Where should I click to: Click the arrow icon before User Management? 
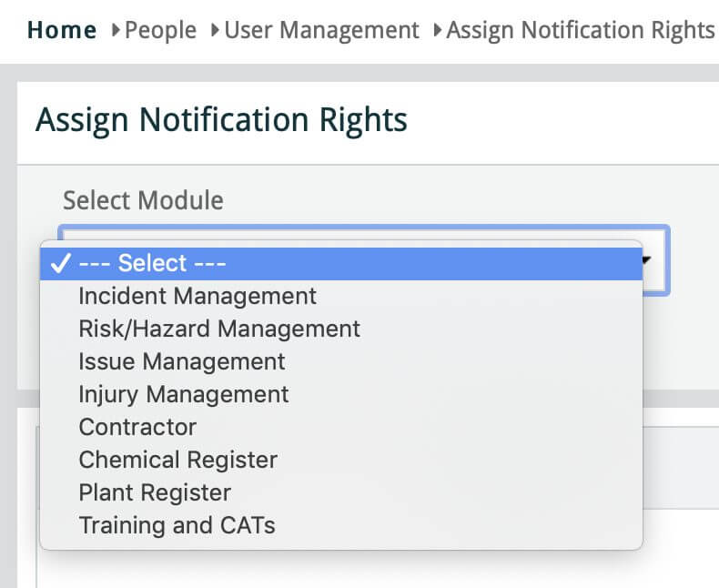pyautogui.click(x=215, y=31)
